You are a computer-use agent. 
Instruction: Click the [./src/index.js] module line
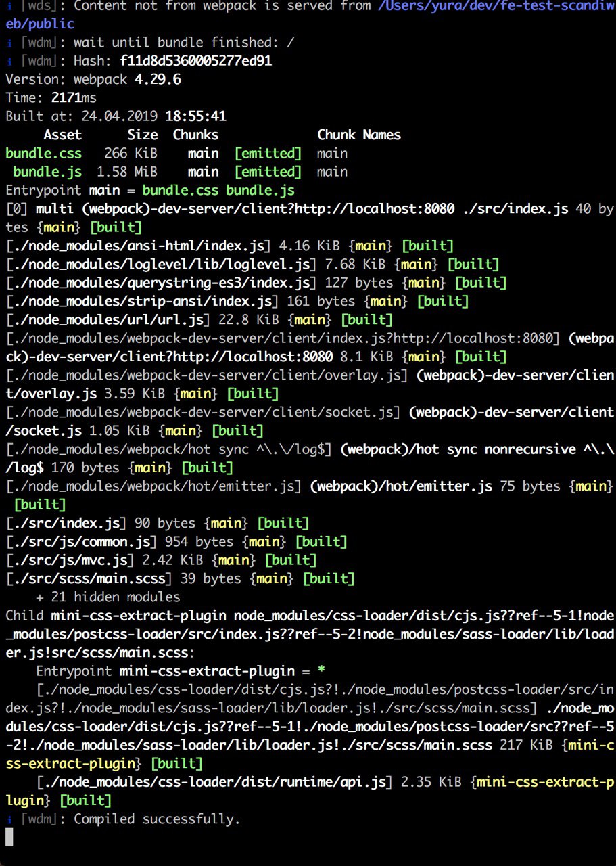click(x=158, y=523)
